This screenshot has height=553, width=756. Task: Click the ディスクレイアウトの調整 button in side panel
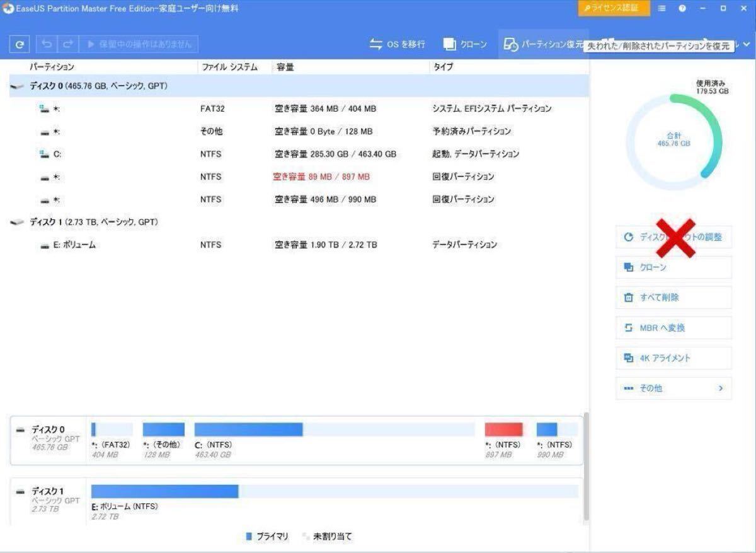(673, 237)
